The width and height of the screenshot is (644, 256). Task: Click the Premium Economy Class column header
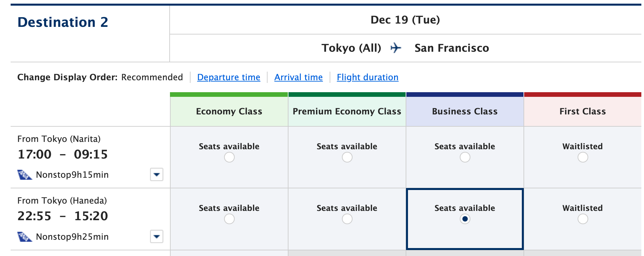[x=347, y=111]
